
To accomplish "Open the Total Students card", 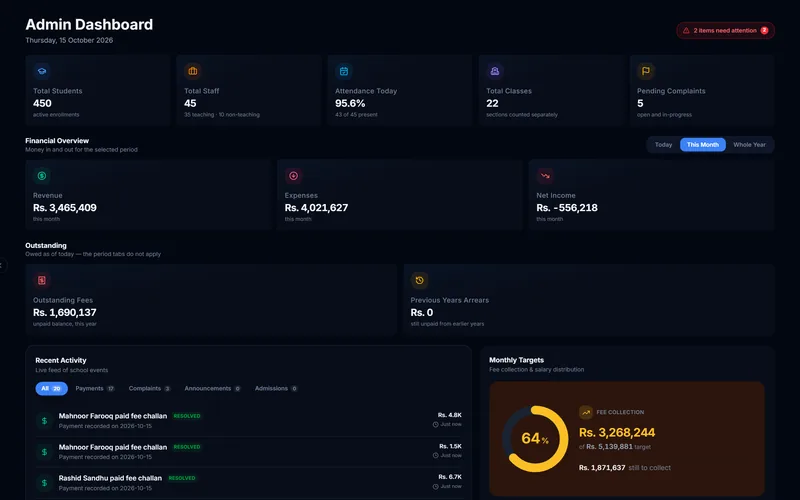I will pos(97,90).
